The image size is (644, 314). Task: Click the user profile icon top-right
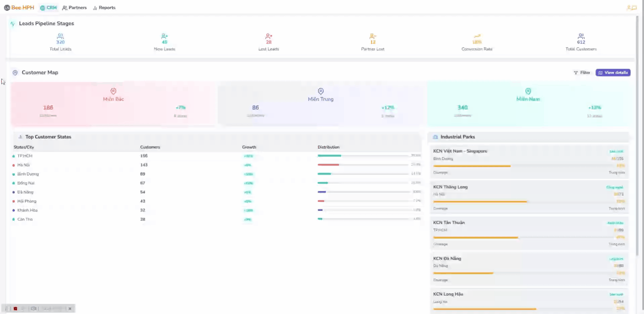tap(629, 7)
